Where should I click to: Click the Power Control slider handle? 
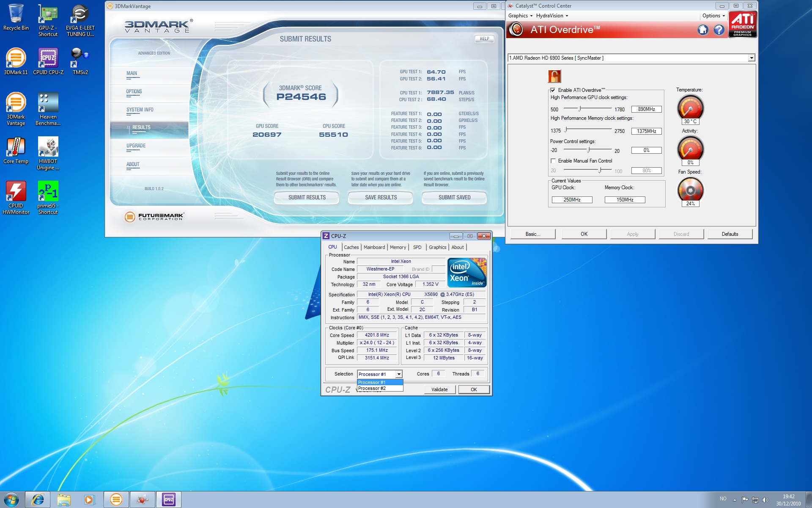(588, 149)
